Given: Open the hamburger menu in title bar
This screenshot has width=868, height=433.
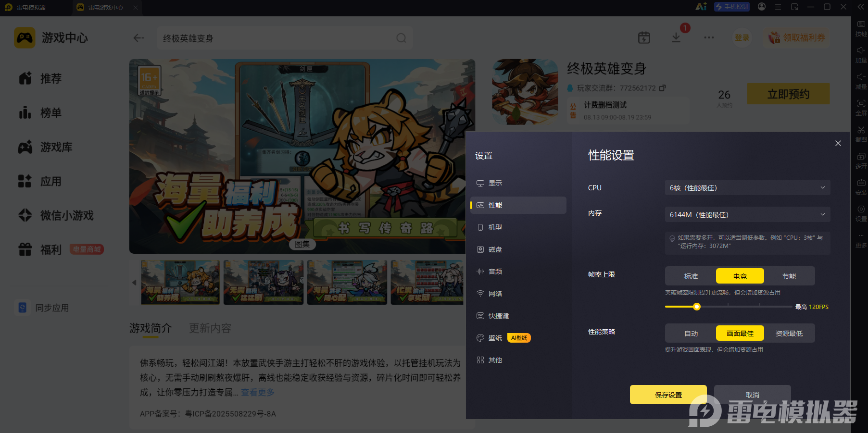Looking at the screenshot, I should pos(778,7).
